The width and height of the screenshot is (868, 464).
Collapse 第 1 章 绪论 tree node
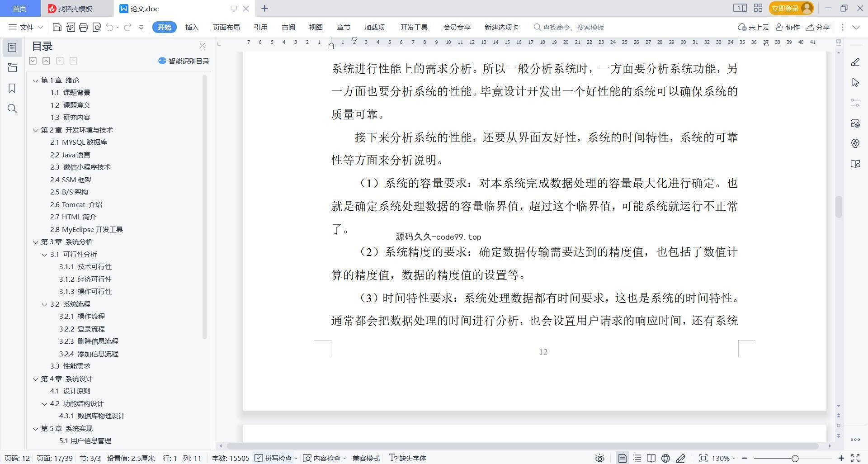pyautogui.click(x=35, y=80)
